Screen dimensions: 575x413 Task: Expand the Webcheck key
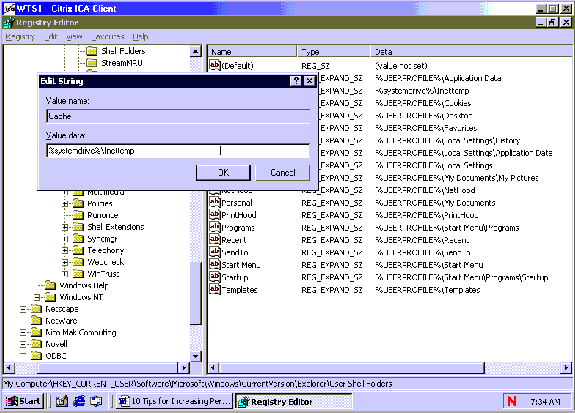click(65, 262)
